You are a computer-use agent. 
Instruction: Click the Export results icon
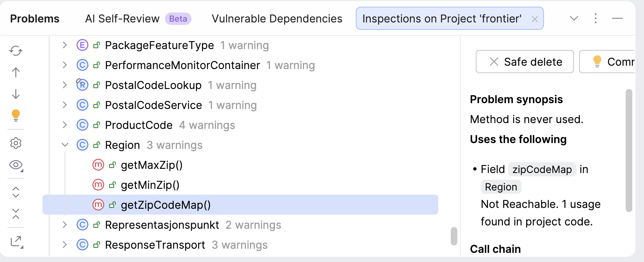pyautogui.click(x=16, y=242)
